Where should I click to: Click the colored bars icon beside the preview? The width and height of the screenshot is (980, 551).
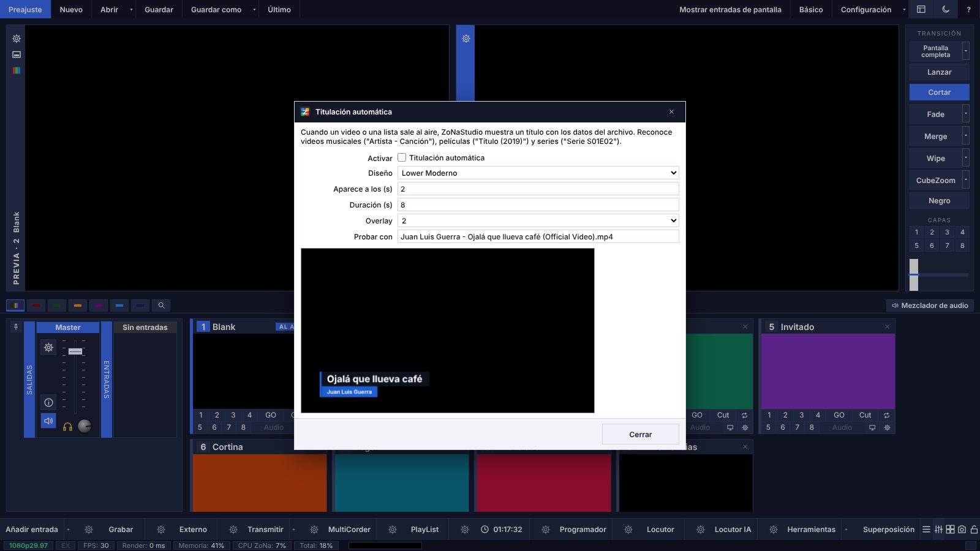point(17,70)
